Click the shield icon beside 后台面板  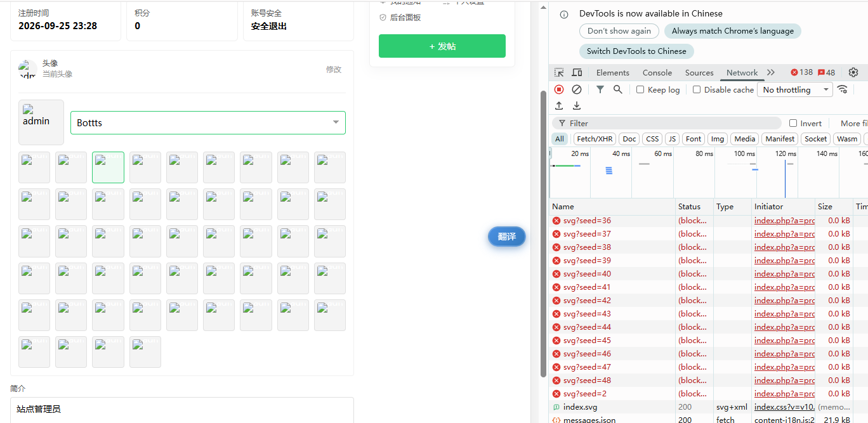(x=383, y=18)
